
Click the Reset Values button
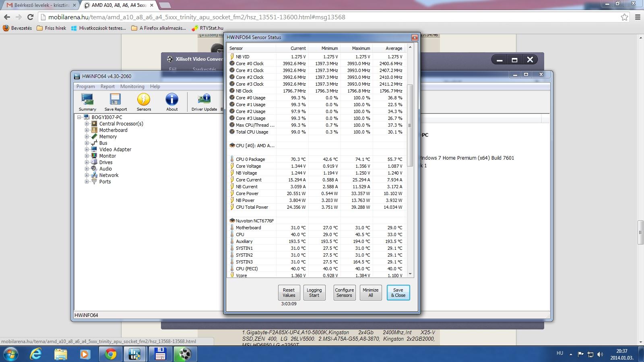[289, 292]
